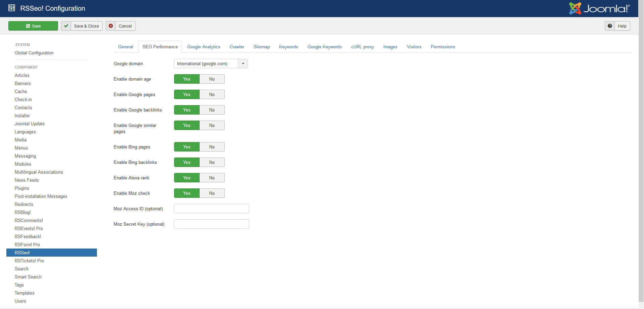Focus the Moz Secret Key input field
Viewport: 644px width, 309px height.
click(212, 224)
